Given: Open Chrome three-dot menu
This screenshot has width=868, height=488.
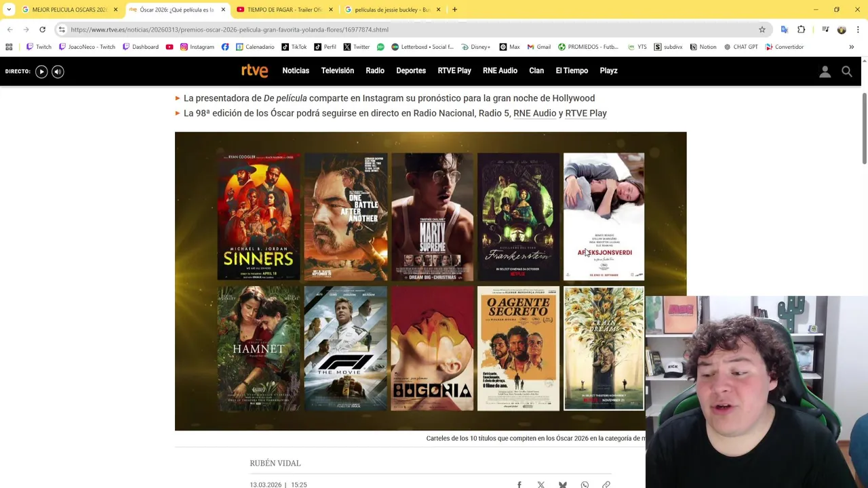Looking at the screenshot, I should pos(858,30).
